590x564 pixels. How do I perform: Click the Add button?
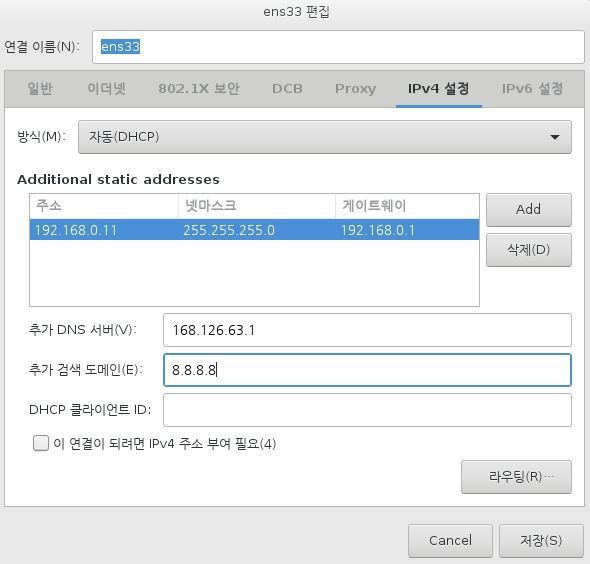pyautogui.click(x=529, y=210)
